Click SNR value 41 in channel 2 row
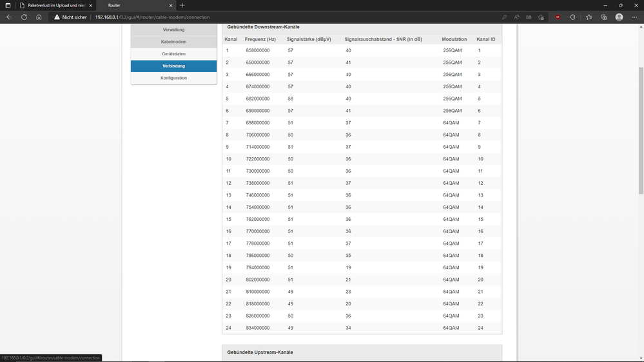 348,62
